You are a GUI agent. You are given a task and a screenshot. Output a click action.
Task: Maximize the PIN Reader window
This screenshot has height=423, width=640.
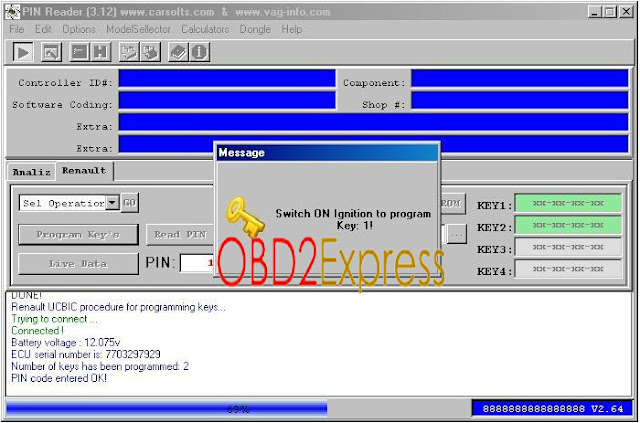(609, 12)
